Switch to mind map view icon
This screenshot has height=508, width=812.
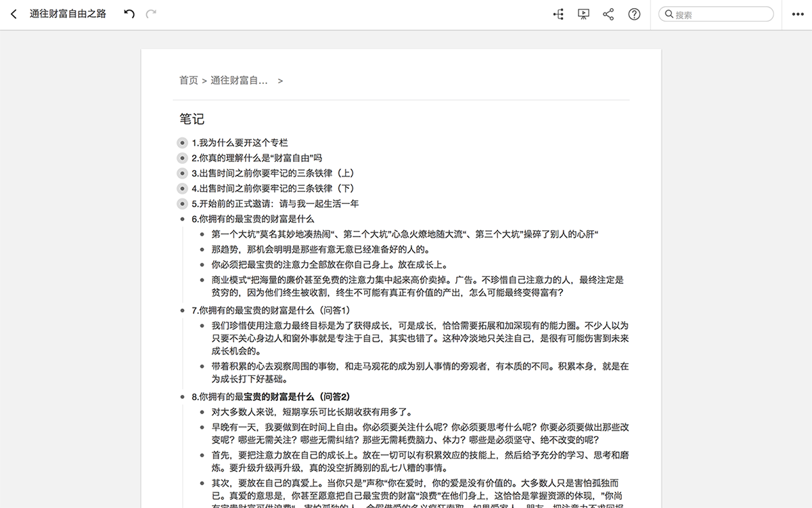(x=558, y=14)
